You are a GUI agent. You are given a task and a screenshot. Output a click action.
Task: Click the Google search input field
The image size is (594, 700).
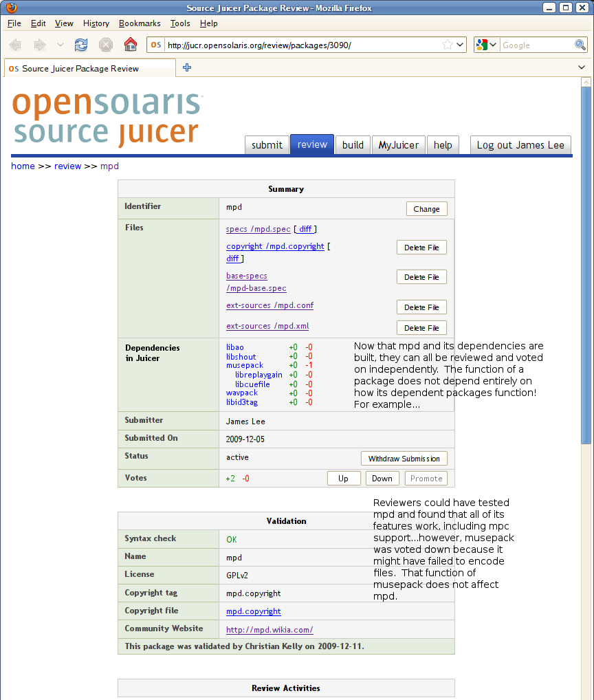(536, 45)
